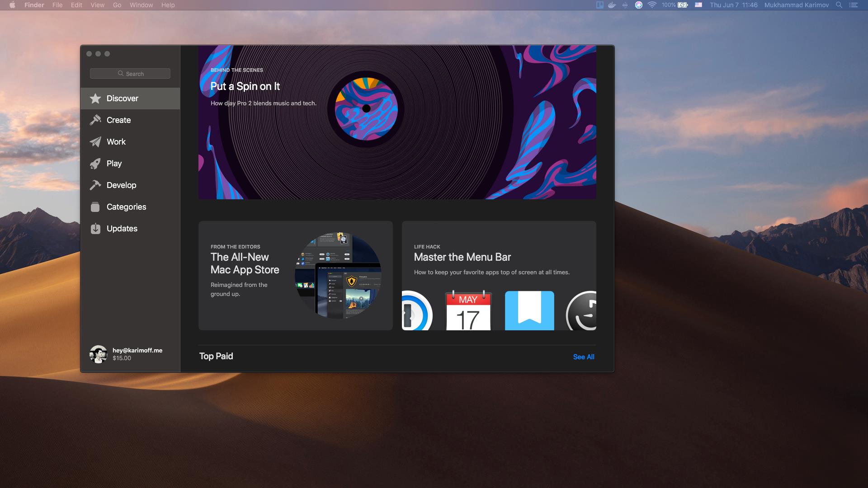Open The All-New Mac App Store card
This screenshot has width=868, height=488.
pos(296,276)
